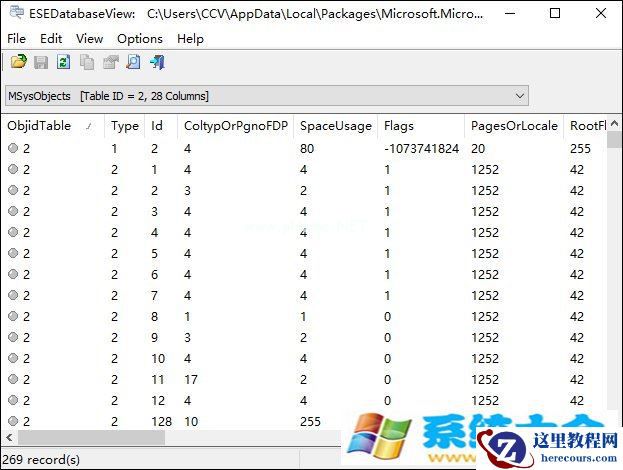Sort by SpaceUsage column header
The width and height of the screenshot is (623, 470).
click(x=335, y=126)
